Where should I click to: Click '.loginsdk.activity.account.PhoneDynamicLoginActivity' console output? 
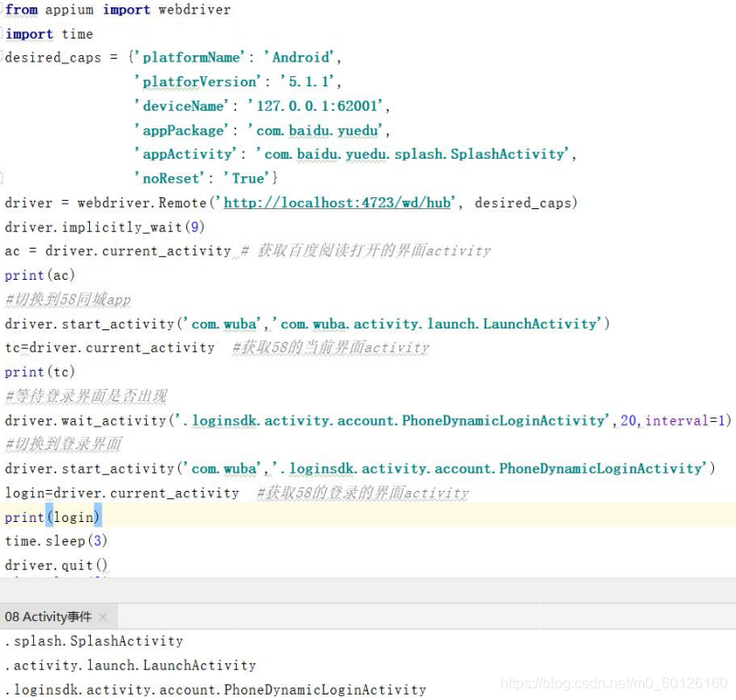[216, 689]
